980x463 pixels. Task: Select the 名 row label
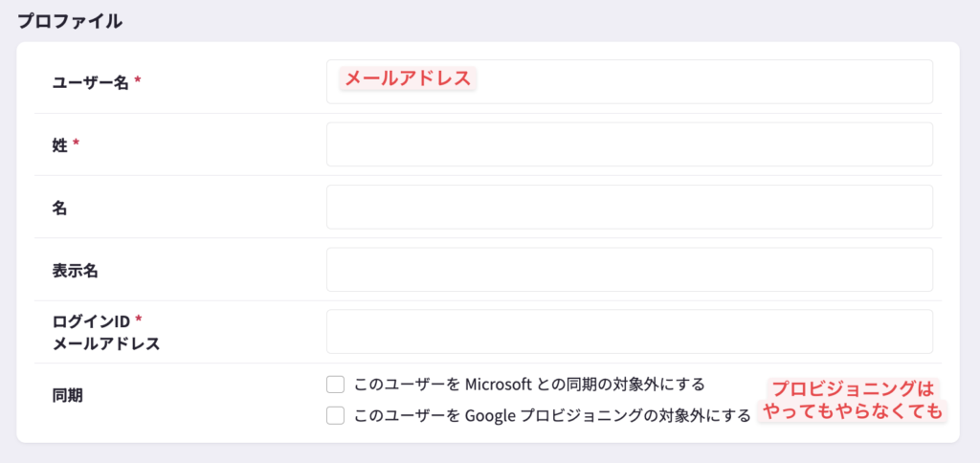(60, 208)
